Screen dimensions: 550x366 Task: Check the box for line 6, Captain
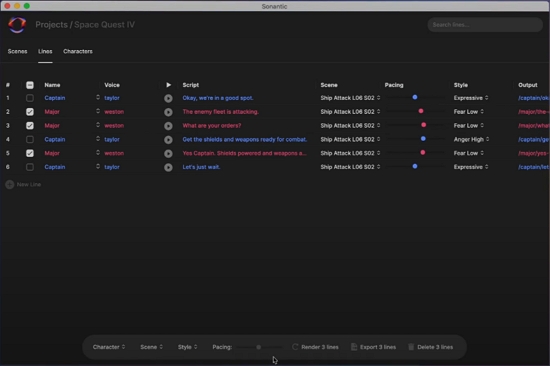(x=30, y=167)
